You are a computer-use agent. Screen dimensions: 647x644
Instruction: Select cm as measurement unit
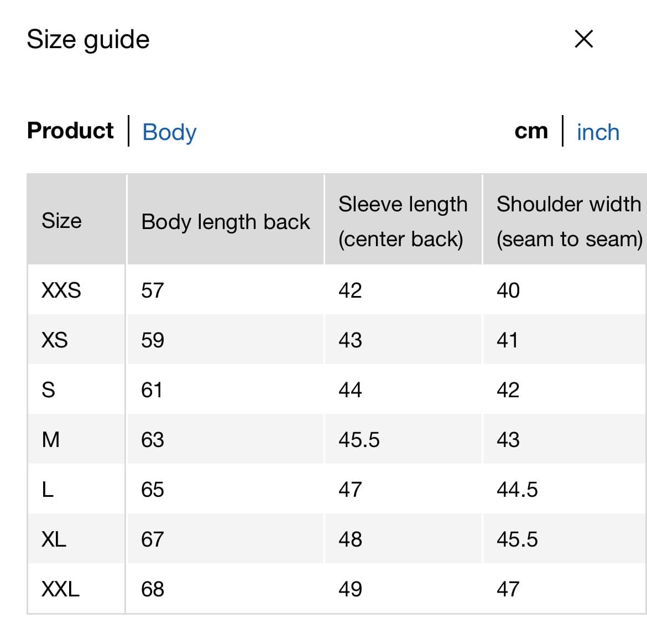click(531, 131)
